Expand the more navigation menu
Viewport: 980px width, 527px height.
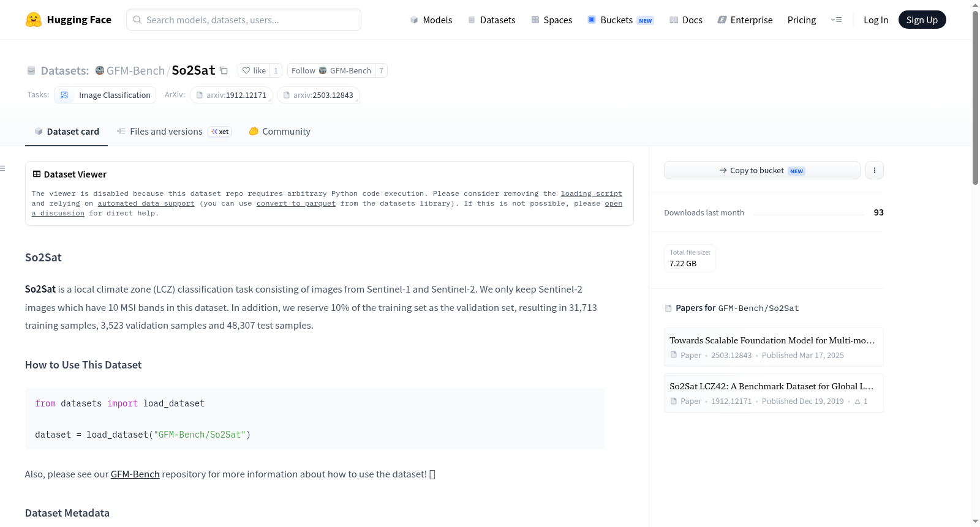(x=836, y=20)
